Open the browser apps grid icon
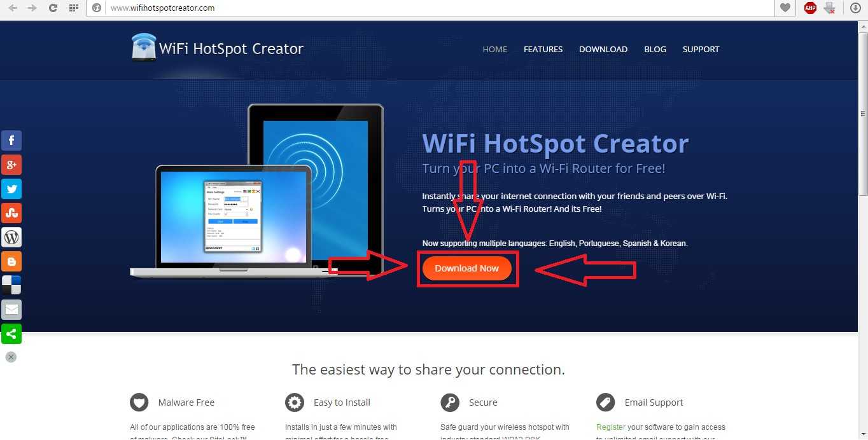 click(74, 8)
